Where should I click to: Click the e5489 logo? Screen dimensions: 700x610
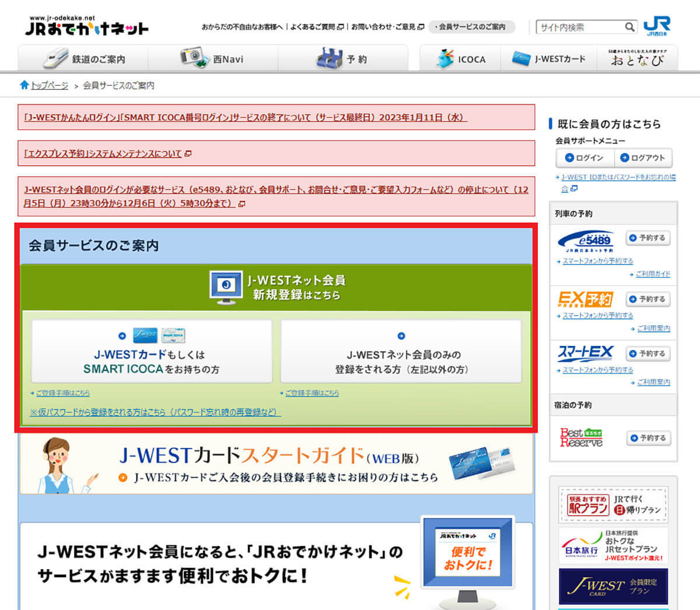click(586, 240)
